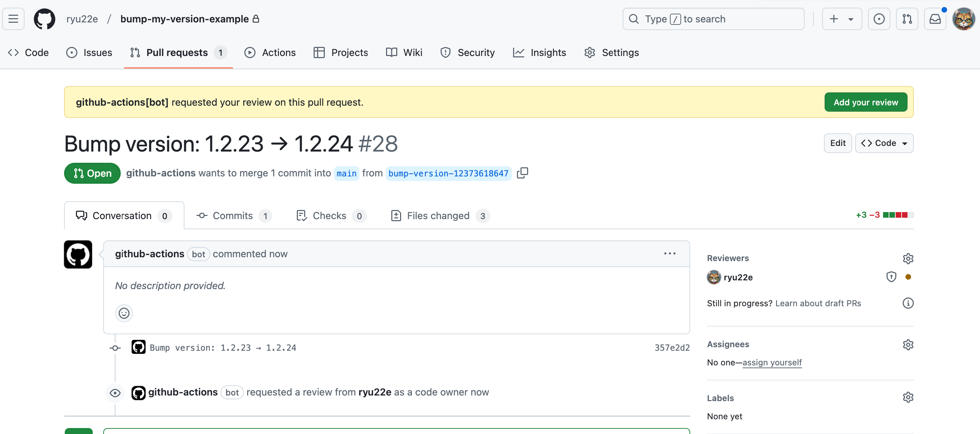
Task: Click the assign yourself link
Action: (x=772, y=363)
